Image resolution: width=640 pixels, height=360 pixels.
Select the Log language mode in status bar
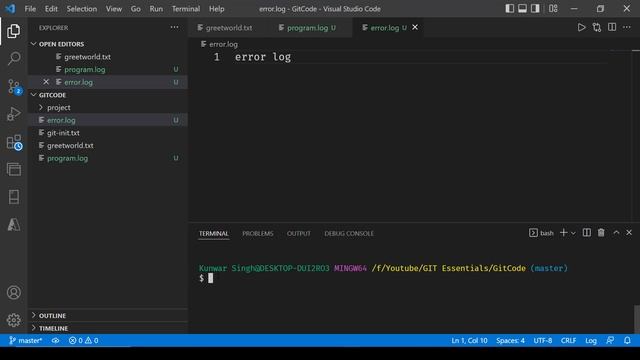click(591, 340)
